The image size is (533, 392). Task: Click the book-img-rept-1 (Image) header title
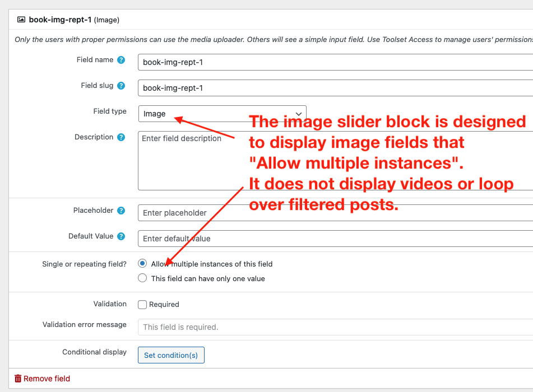point(74,20)
